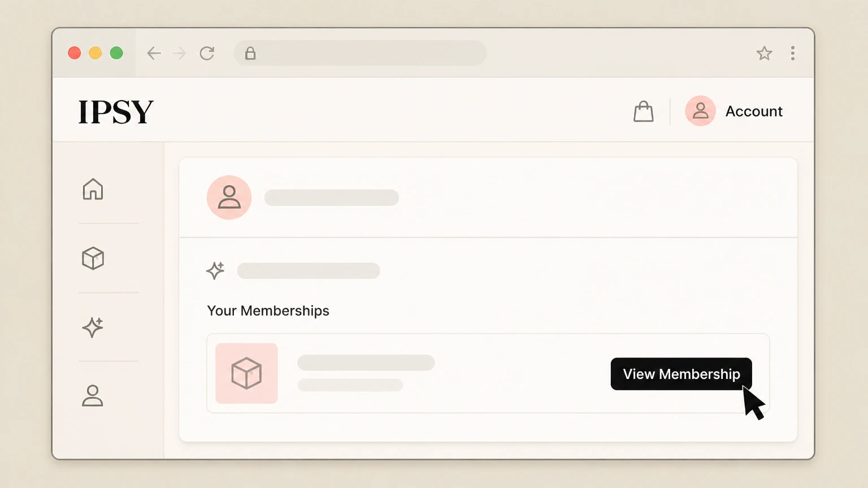Select the box icon in sidebar
Image resolution: width=868 pixels, height=488 pixels.
click(x=93, y=258)
